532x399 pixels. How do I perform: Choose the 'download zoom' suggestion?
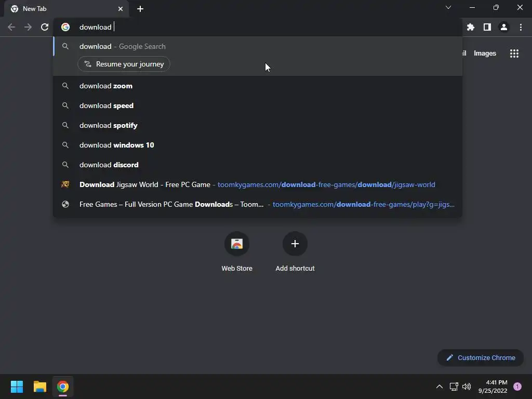click(x=258, y=86)
